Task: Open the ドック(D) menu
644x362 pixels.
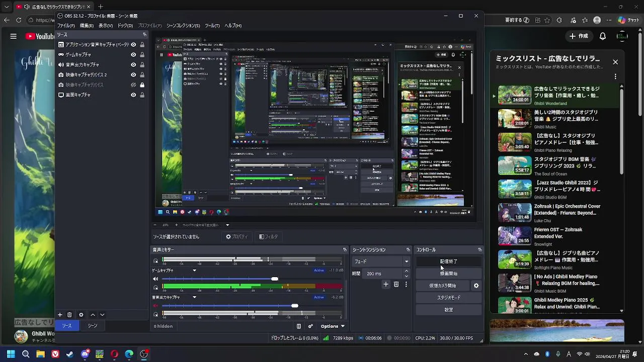Action: (125, 26)
